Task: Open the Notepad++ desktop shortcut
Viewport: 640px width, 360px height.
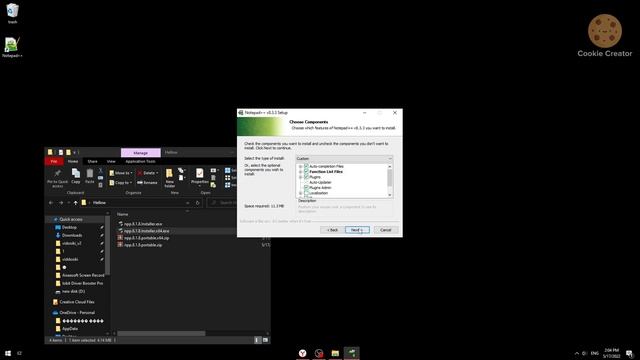Action: pyautogui.click(x=12, y=47)
